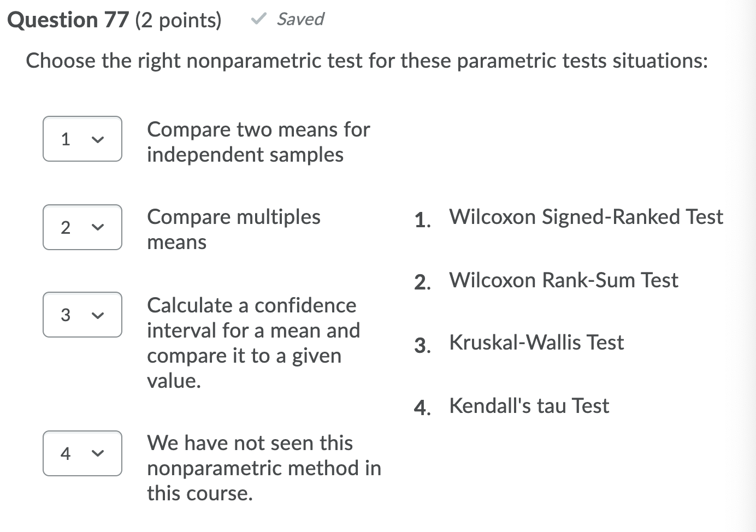Select 'Kendall's tau Test' in the answer list
Viewport: 756px width, 532px height.
[528, 406]
